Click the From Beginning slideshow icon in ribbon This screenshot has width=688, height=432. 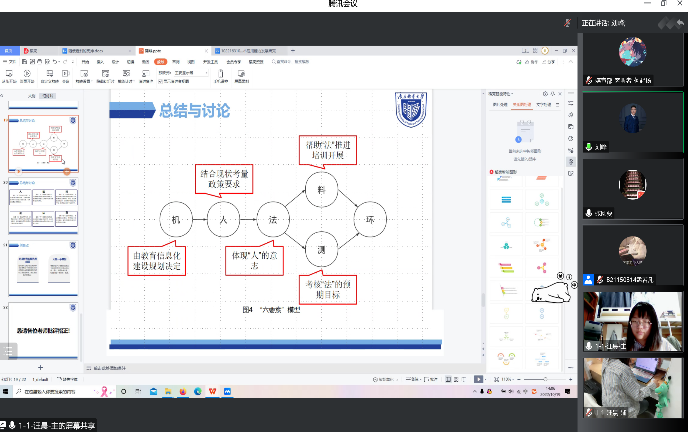(10, 74)
